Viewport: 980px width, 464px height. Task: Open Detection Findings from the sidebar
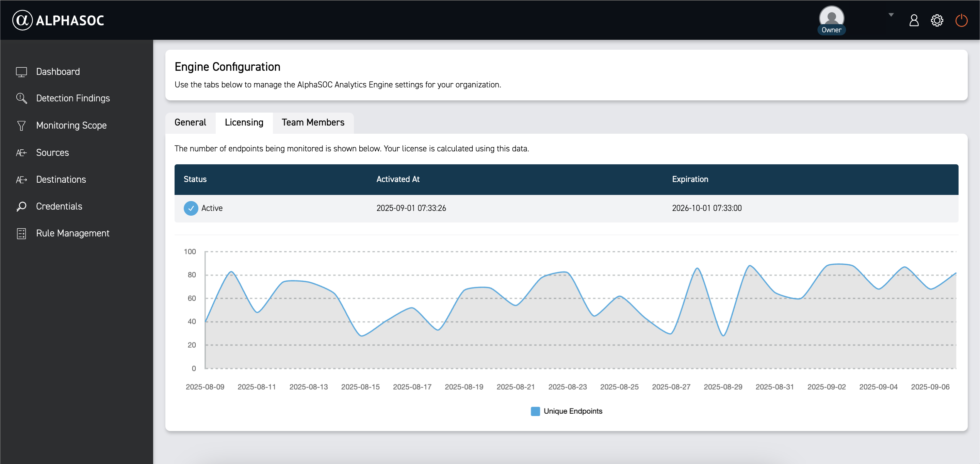[73, 99]
